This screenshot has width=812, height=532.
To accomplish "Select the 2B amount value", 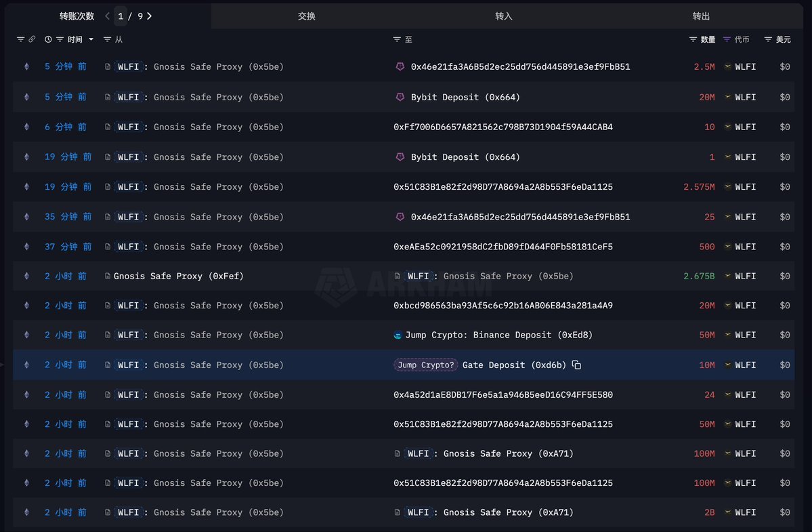I will tap(710, 512).
